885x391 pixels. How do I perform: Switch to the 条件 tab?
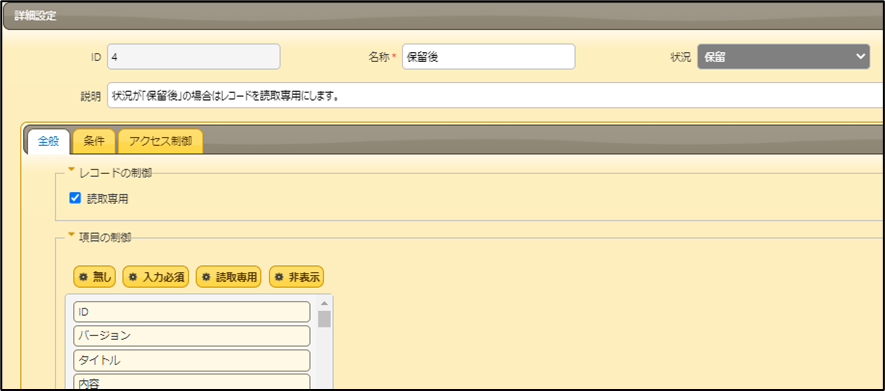tap(94, 142)
